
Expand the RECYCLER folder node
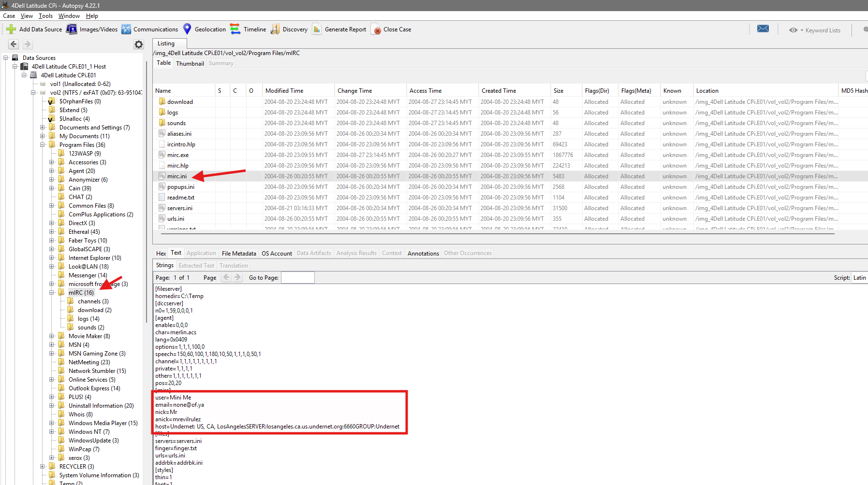point(43,467)
